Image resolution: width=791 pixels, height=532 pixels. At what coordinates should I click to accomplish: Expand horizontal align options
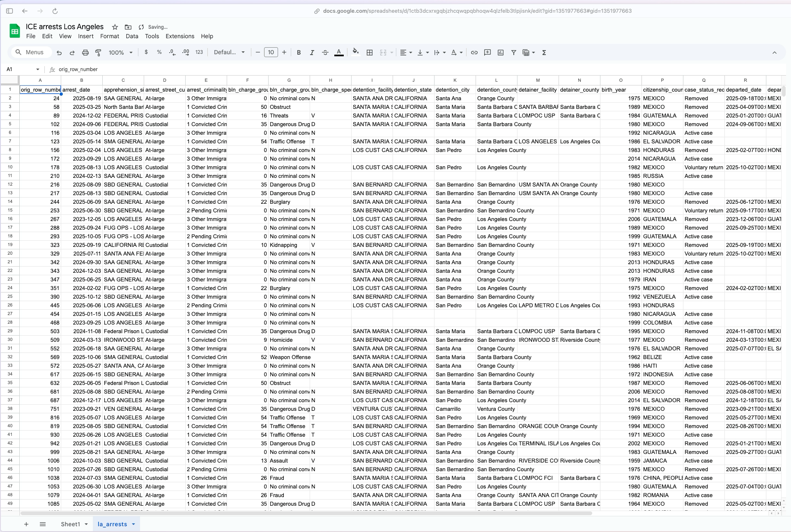[406, 53]
